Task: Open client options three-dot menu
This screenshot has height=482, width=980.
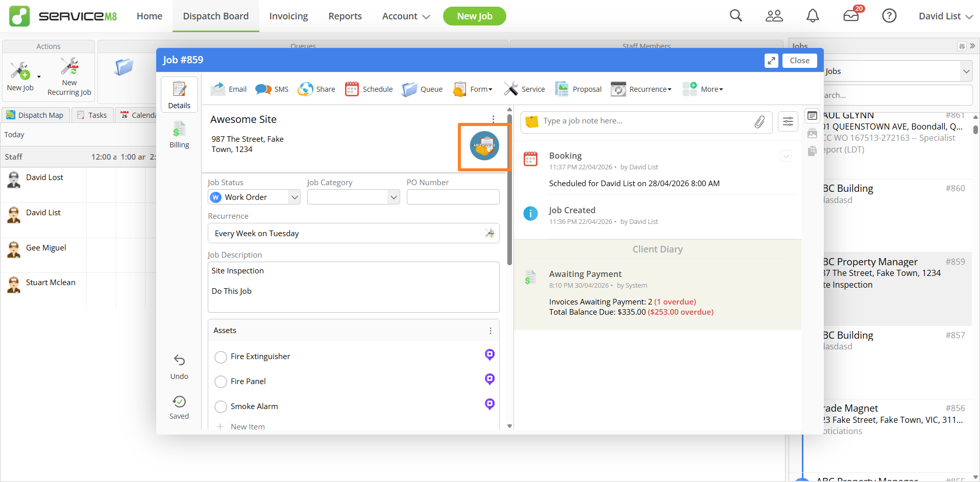Action: [493, 119]
